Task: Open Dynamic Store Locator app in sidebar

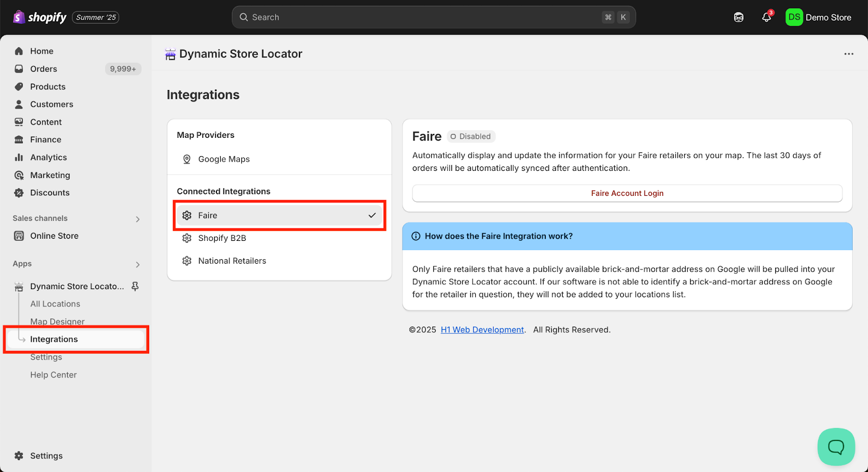Action: tap(77, 286)
